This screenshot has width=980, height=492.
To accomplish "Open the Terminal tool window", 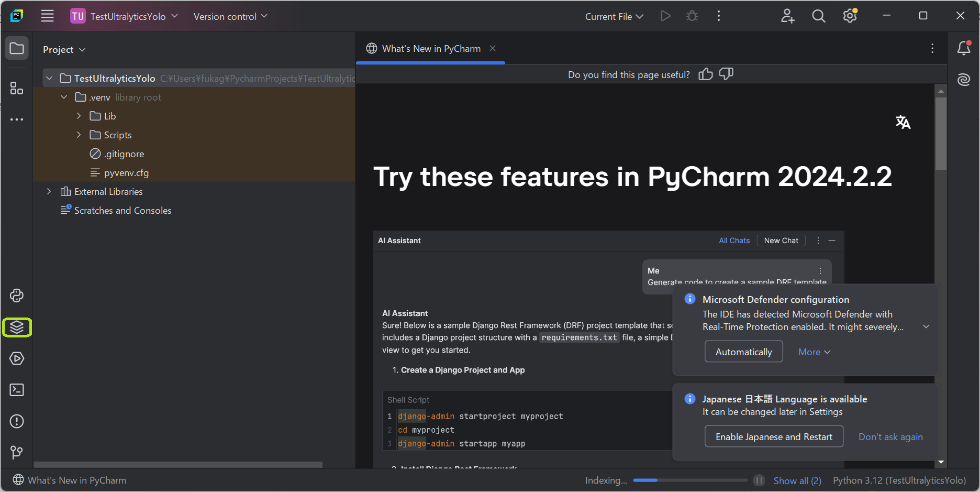I will tap(17, 390).
